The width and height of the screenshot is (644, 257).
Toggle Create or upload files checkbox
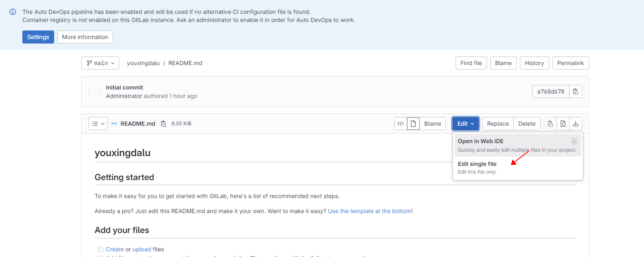point(100,249)
